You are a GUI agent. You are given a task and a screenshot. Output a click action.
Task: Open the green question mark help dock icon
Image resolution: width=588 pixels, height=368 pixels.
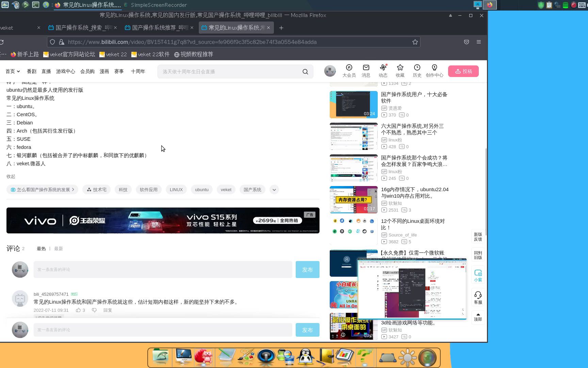click(x=364, y=357)
